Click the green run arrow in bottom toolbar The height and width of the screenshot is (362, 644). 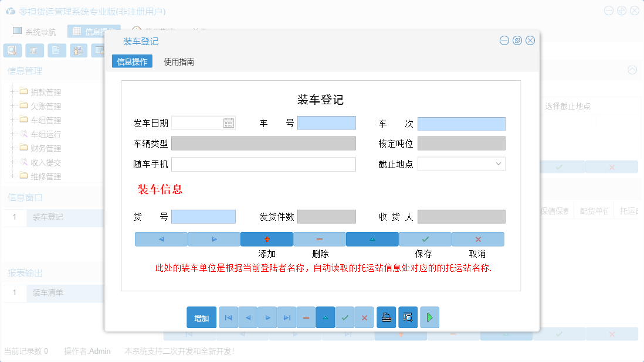pos(429,317)
